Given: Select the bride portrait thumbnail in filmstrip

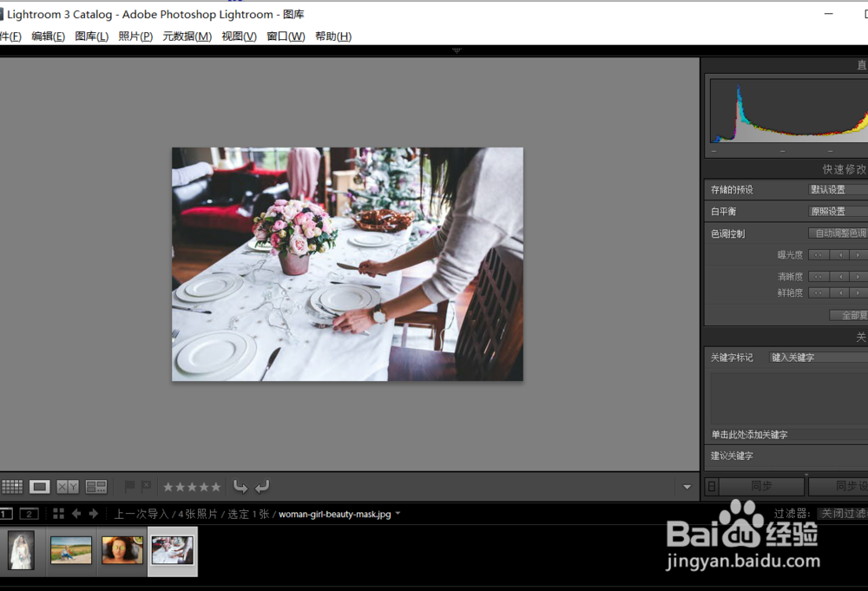Looking at the screenshot, I should coord(21,550).
